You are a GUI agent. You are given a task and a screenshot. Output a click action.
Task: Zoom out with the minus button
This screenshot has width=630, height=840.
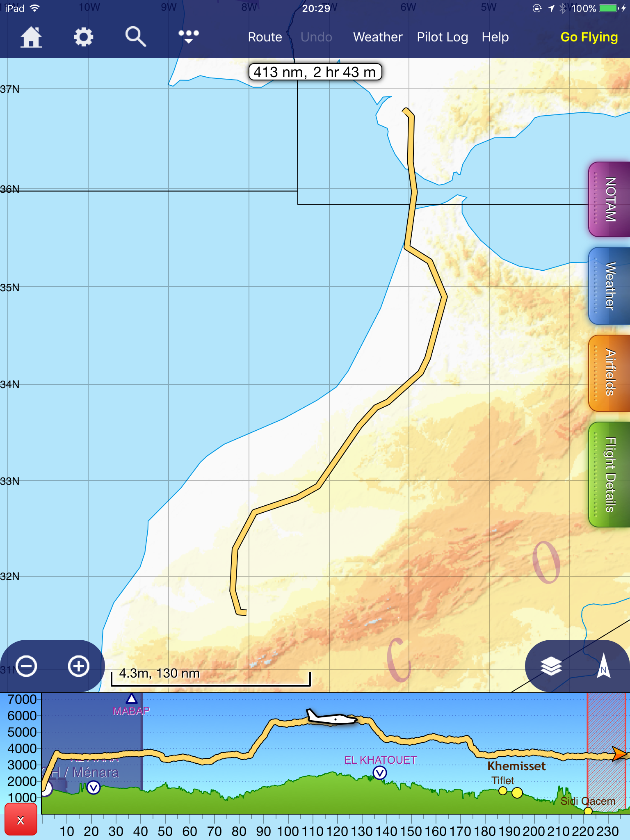pyautogui.click(x=26, y=666)
